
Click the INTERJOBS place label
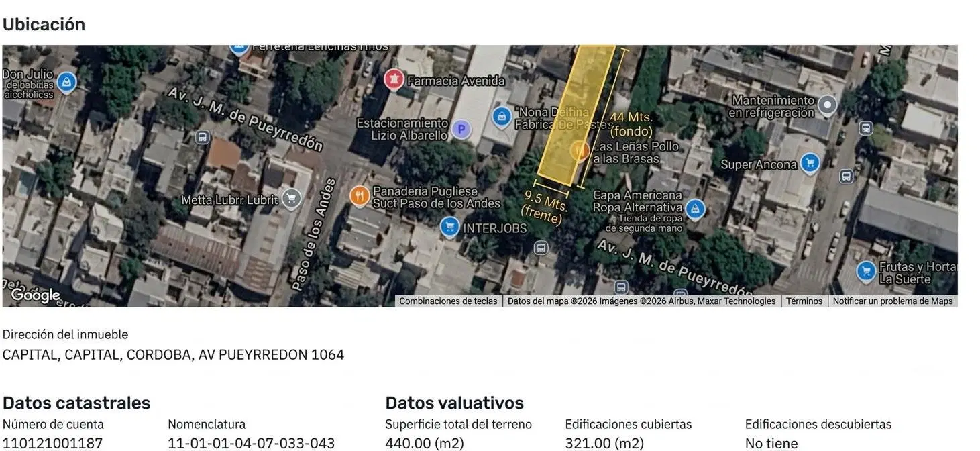click(x=495, y=228)
